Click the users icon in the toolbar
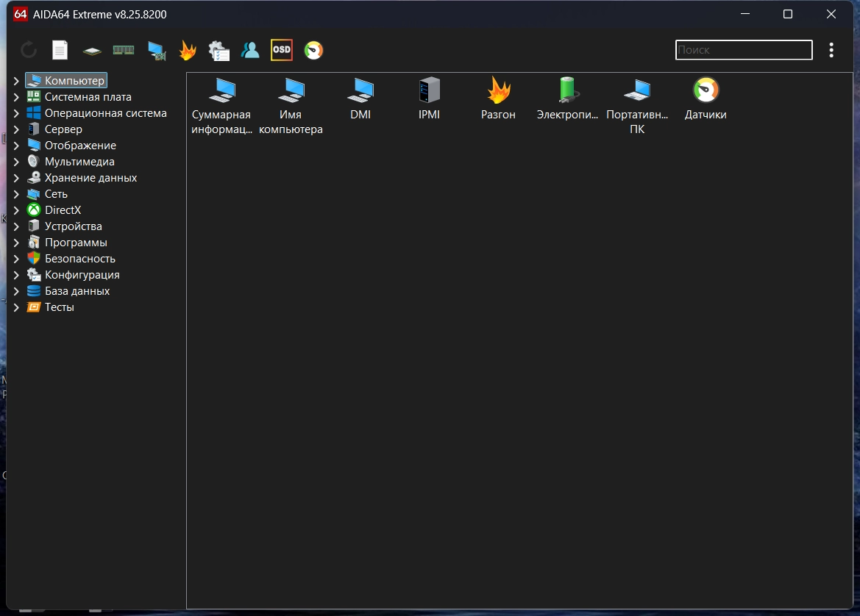This screenshot has height=616, width=860. 250,50
